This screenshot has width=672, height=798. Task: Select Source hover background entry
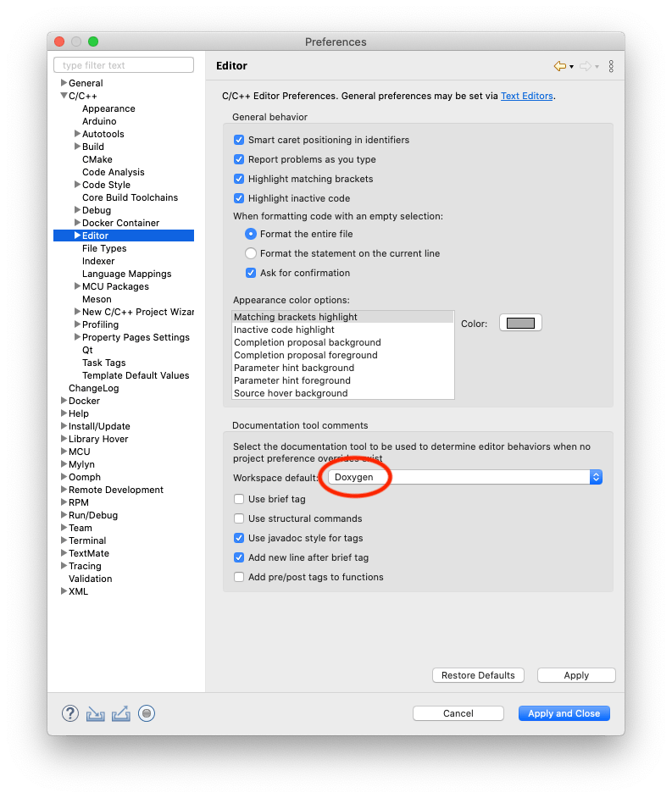[342, 393]
